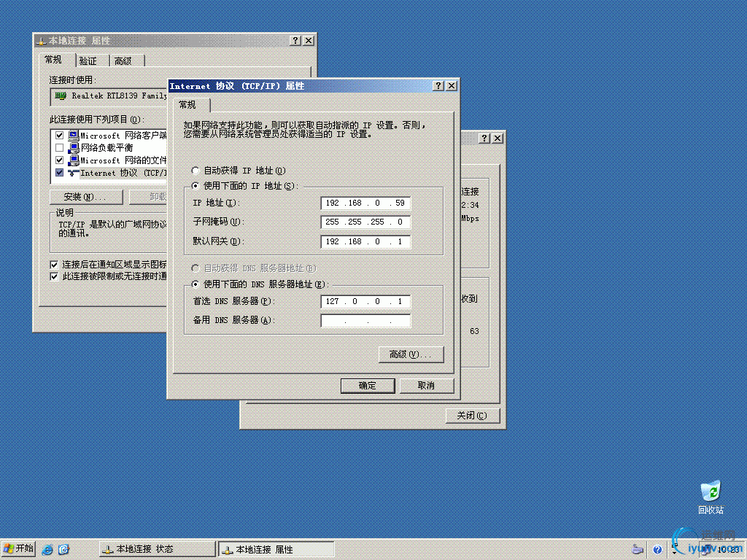Viewport: 747px width, 560px height.
Task: Enable 网络负载平衡 checkbox
Action: 60,147
